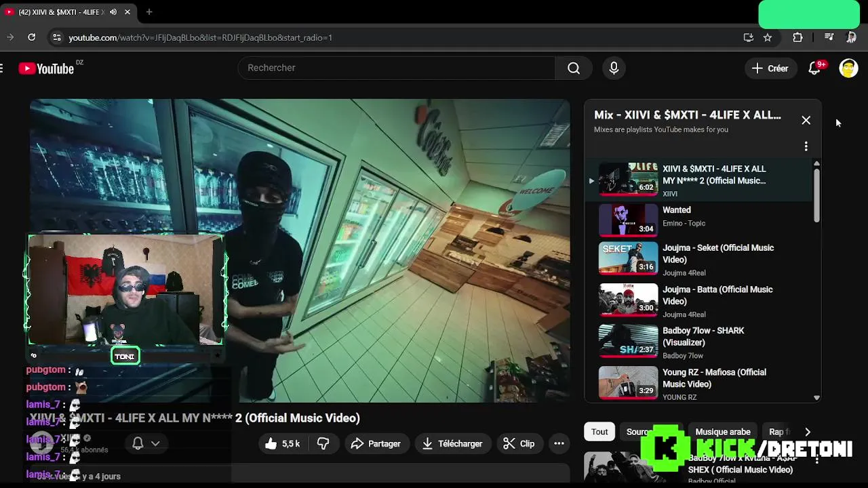This screenshot has height=488, width=868.
Task: Open a new browser tab
Action: pyautogui.click(x=149, y=12)
